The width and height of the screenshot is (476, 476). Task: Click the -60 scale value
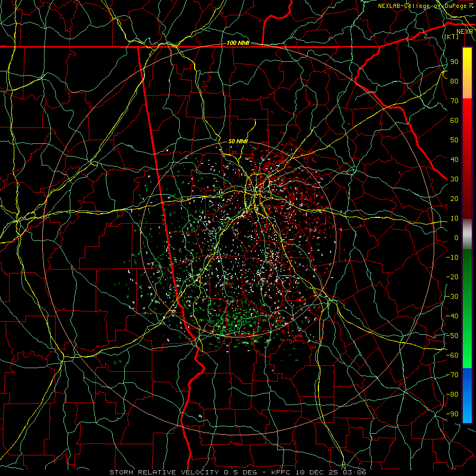click(452, 355)
